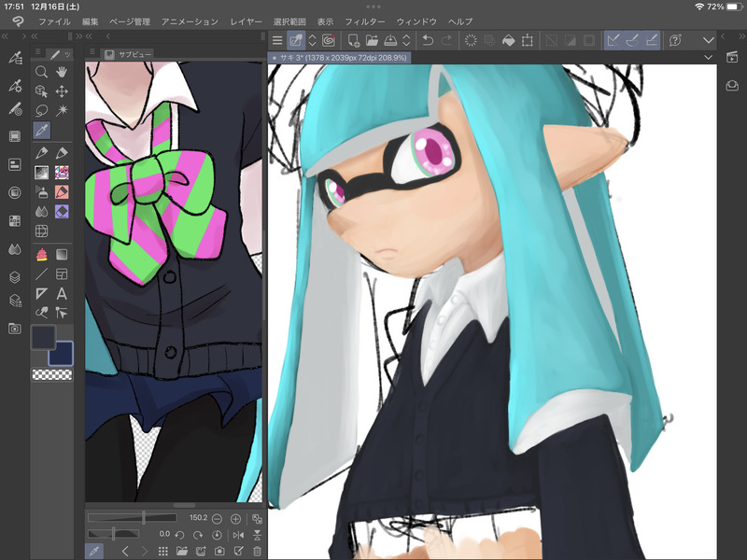Open the レイヤー menu

click(x=246, y=21)
